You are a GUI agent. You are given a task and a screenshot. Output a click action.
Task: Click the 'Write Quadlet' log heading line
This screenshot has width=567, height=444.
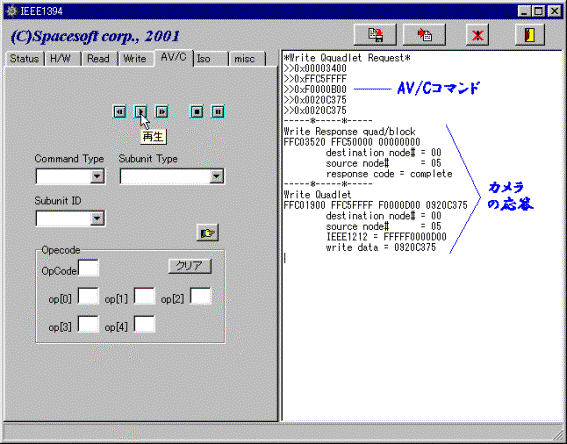tap(317, 195)
